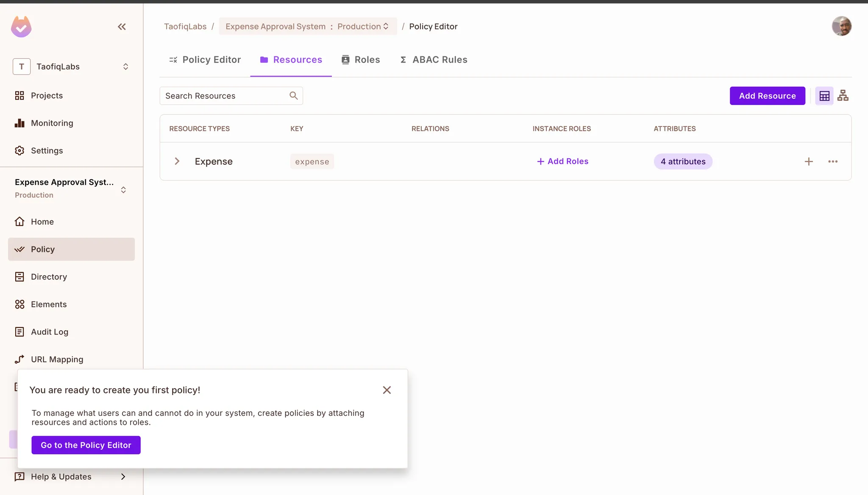Click Go to the Policy Editor button
The image size is (868, 495).
coord(86,445)
